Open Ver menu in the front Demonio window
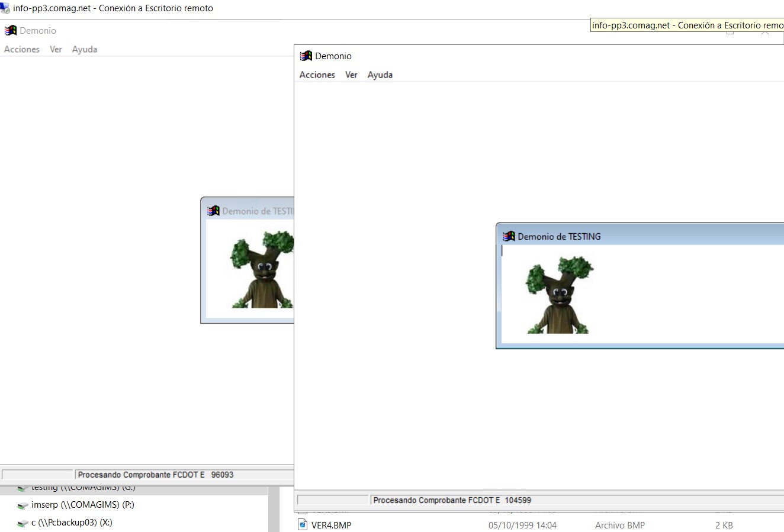The height and width of the screenshot is (532, 784). pos(351,75)
